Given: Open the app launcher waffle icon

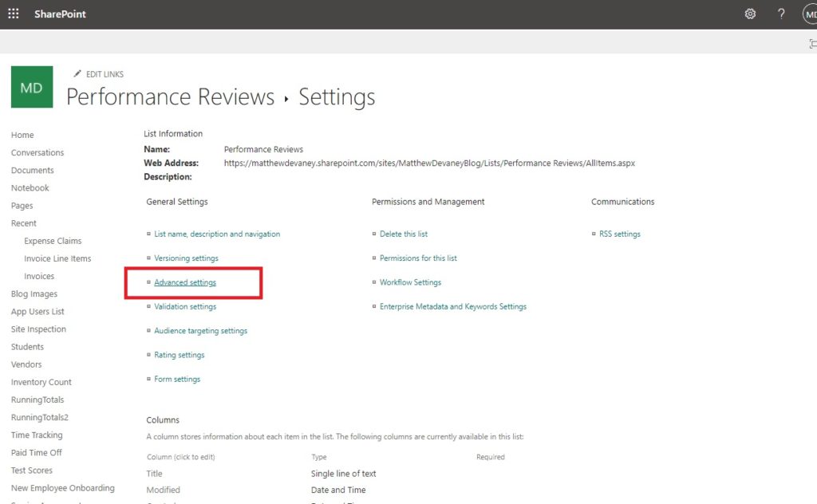Looking at the screenshot, I should click(14, 14).
